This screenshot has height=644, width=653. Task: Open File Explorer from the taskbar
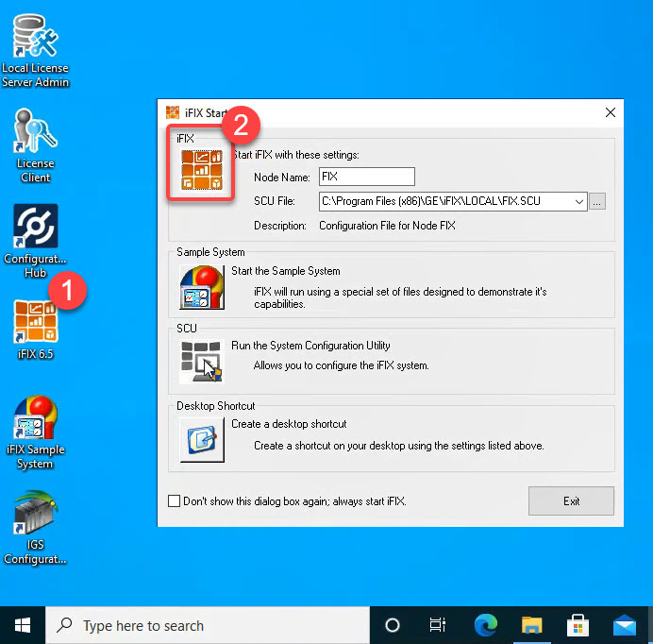point(532,625)
